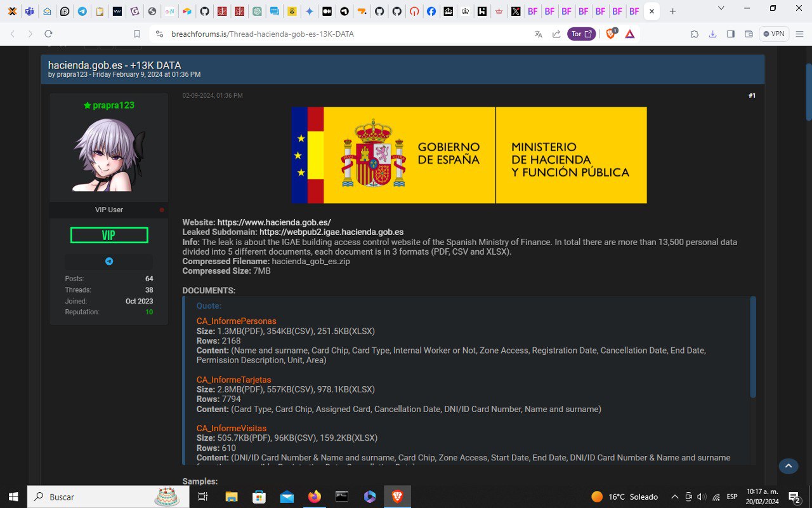Switch ESP input language indicator

pyautogui.click(x=732, y=497)
